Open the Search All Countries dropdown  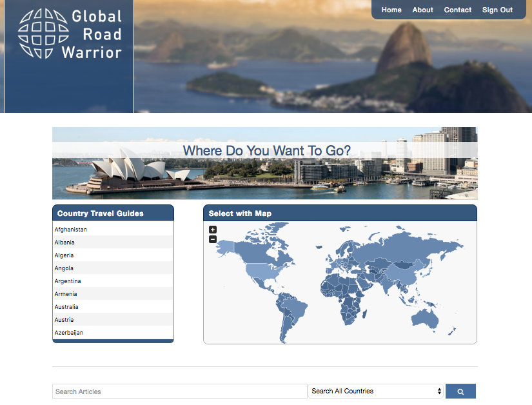tap(376, 391)
